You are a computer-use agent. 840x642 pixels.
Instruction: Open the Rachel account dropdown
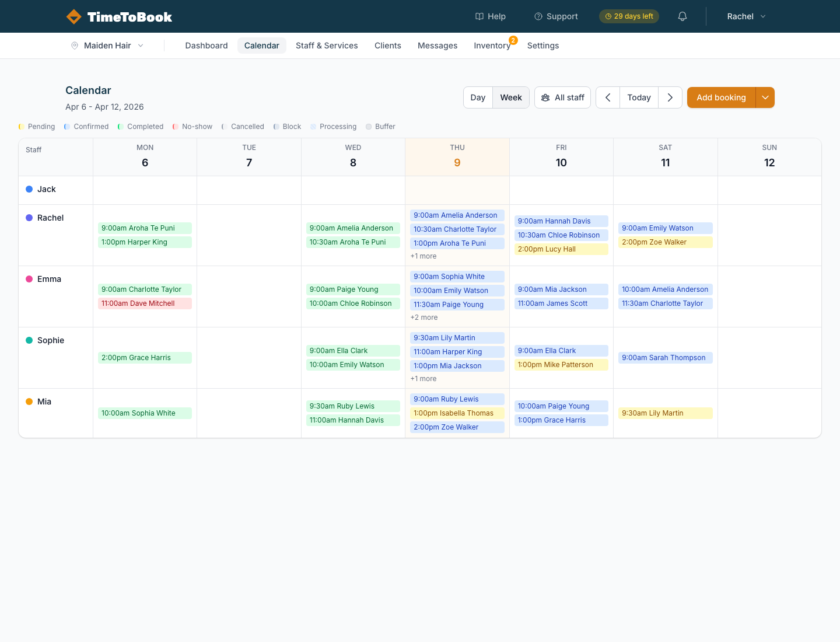coord(745,16)
